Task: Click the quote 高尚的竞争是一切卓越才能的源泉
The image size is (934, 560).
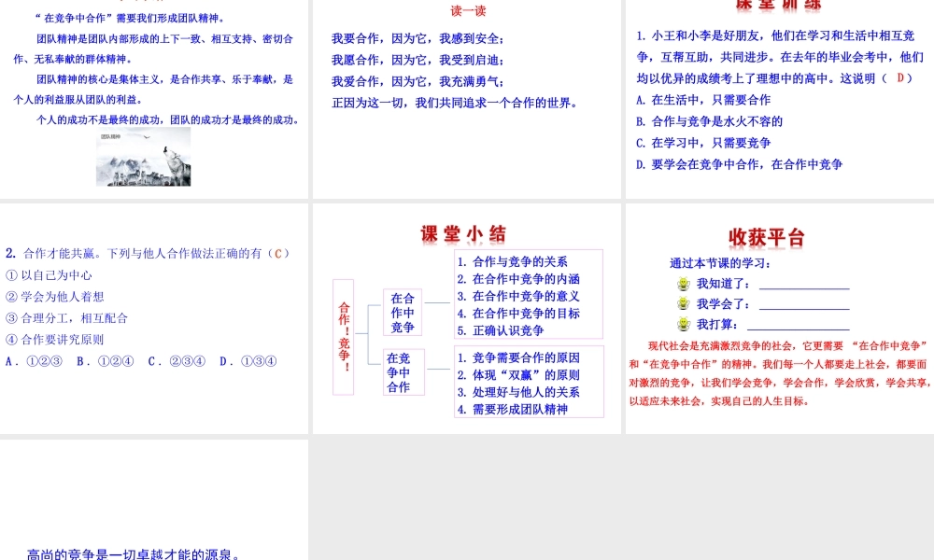Action: point(134,554)
